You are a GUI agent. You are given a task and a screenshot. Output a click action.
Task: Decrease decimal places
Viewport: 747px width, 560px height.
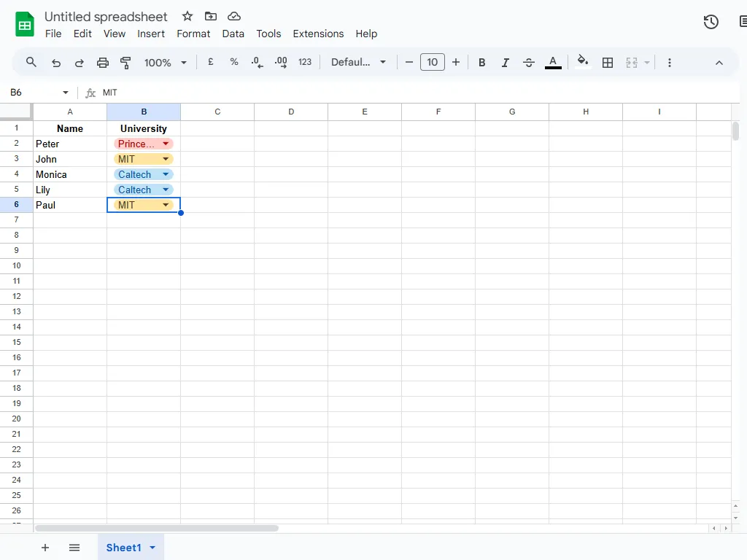point(258,63)
